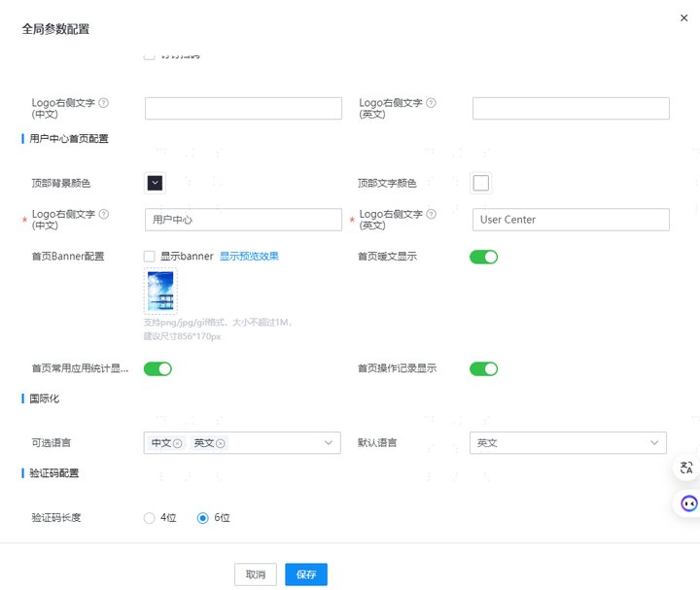Click the empty Logo右侧文字(英文) input field

point(571,109)
